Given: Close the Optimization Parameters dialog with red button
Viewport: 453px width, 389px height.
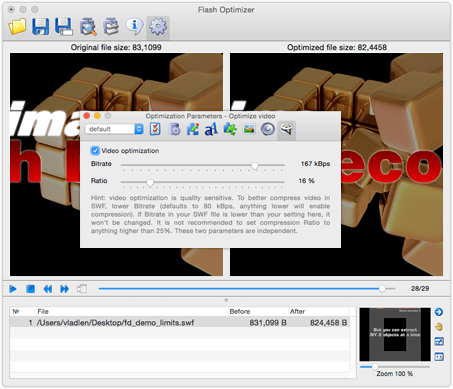Looking at the screenshot, I should (x=87, y=116).
